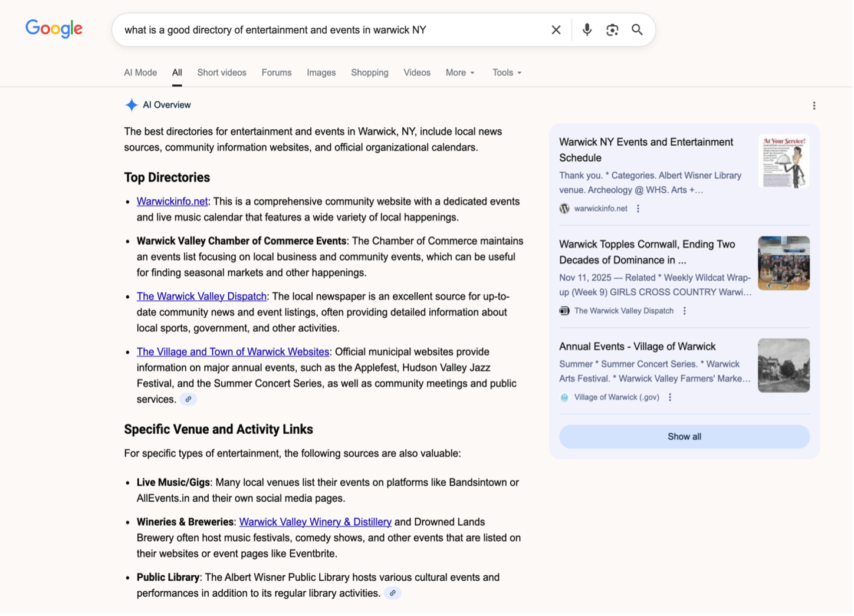
Task: Start voice search with microphone icon
Action: click(x=587, y=30)
